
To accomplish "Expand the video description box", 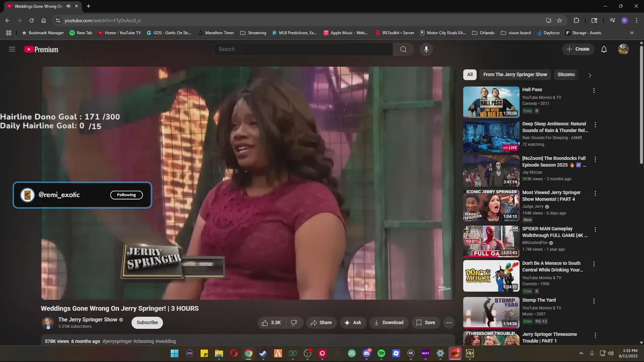I will (x=248, y=340).
